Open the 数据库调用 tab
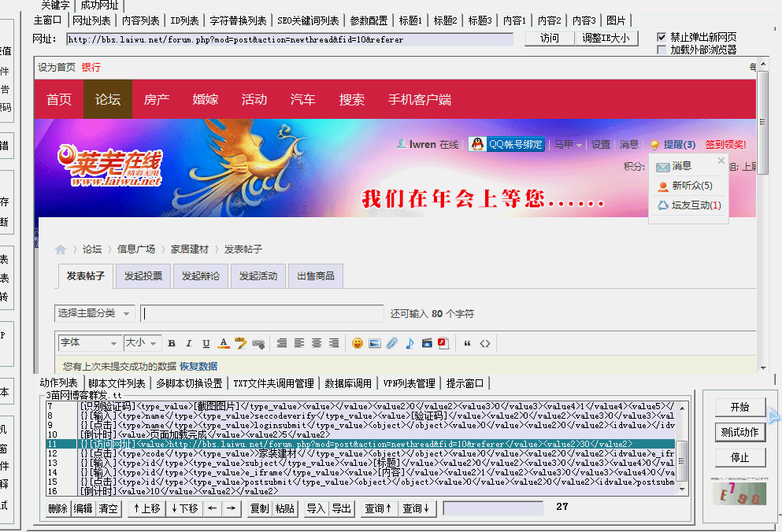782x532 pixels. pyautogui.click(x=348, y=383)
